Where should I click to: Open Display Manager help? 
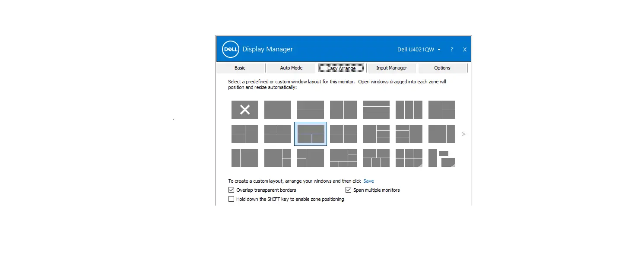tap(451, 49)
